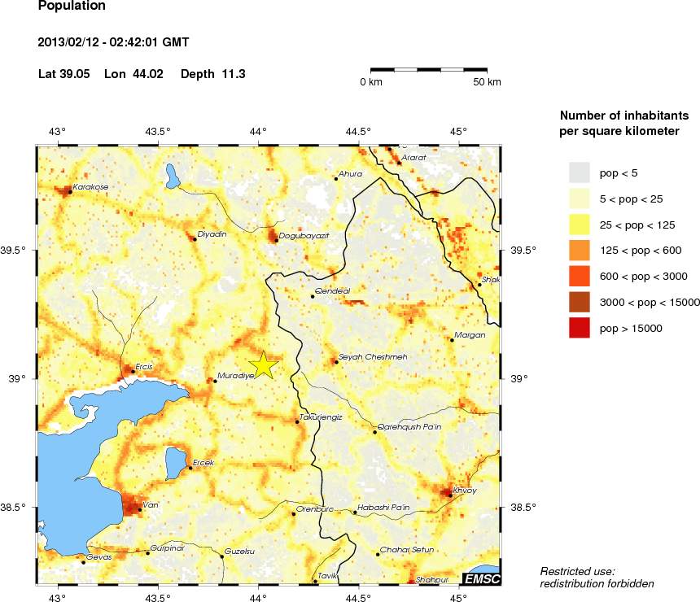
Task: Click the pale yellow 5 < pop < 25 swatch
Action: tap(579, 198)
